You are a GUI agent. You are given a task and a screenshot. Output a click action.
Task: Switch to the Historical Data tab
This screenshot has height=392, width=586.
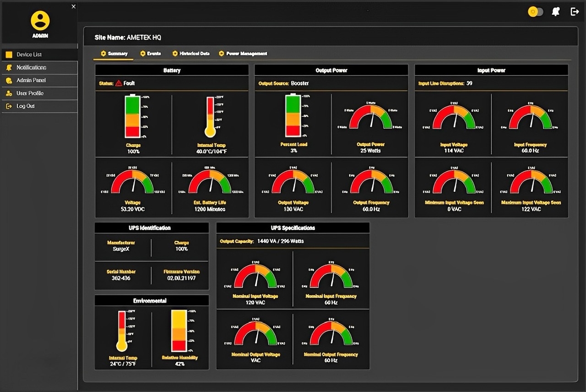pyautogui.click(x=191, y=54)
